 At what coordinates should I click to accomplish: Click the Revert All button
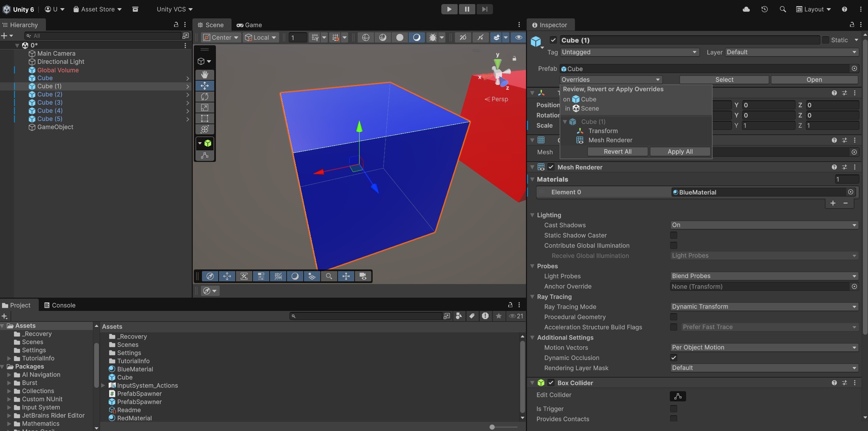tap(617, 152)
